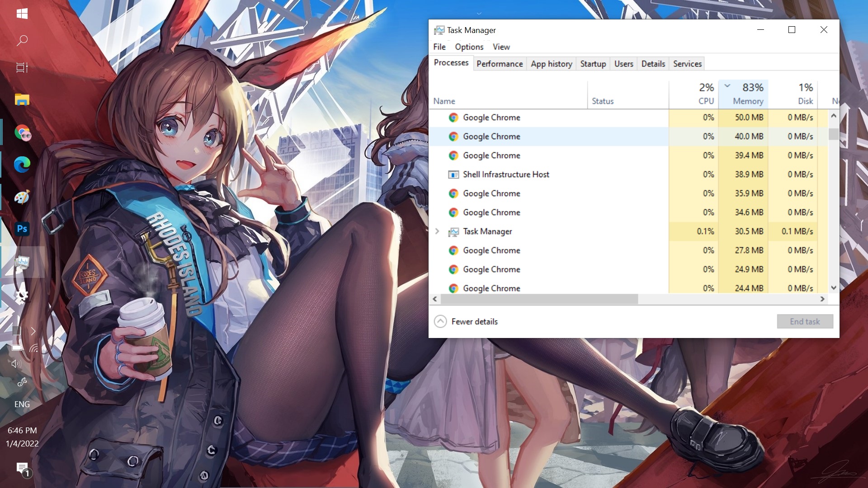This screenshot has height=488, width=868.
Task: Click the Chrome icon in the 27.8 MB row
Action: click(x=453, y=250)
